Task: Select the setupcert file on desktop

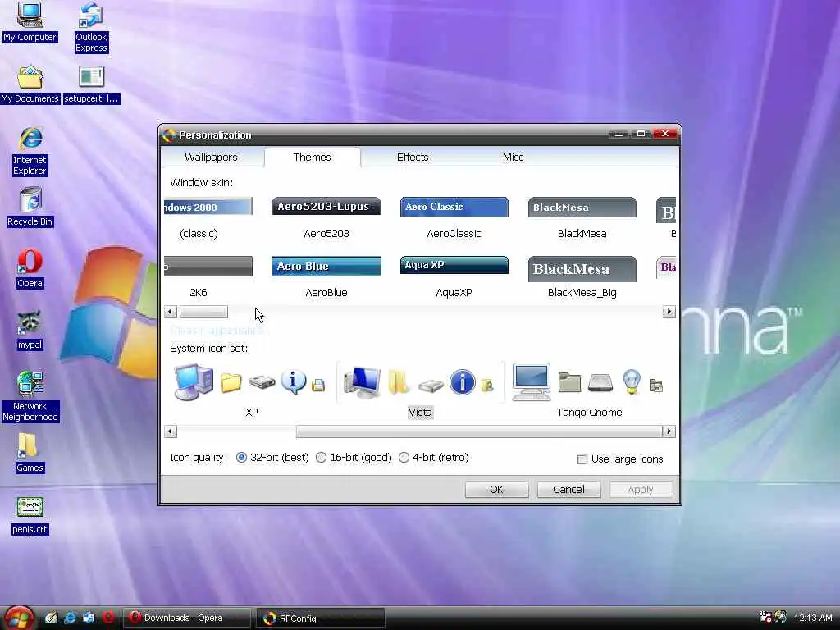Action: click(91, 84)
